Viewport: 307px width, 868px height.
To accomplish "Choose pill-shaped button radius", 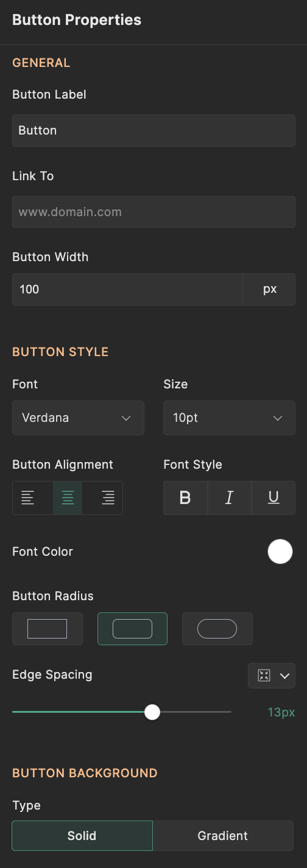I will [x=217, y=629].
